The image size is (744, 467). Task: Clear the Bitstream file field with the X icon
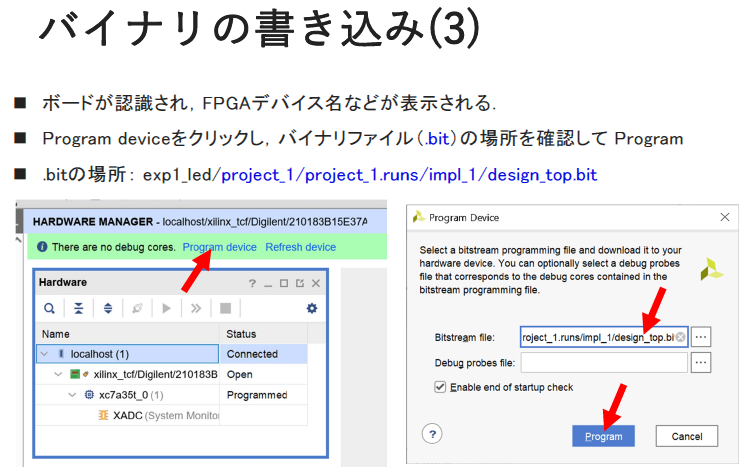pos(680,337)
